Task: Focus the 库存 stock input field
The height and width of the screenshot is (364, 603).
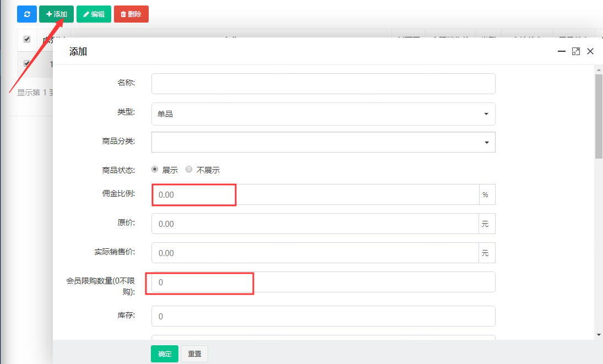Action: tap(323, 316)
